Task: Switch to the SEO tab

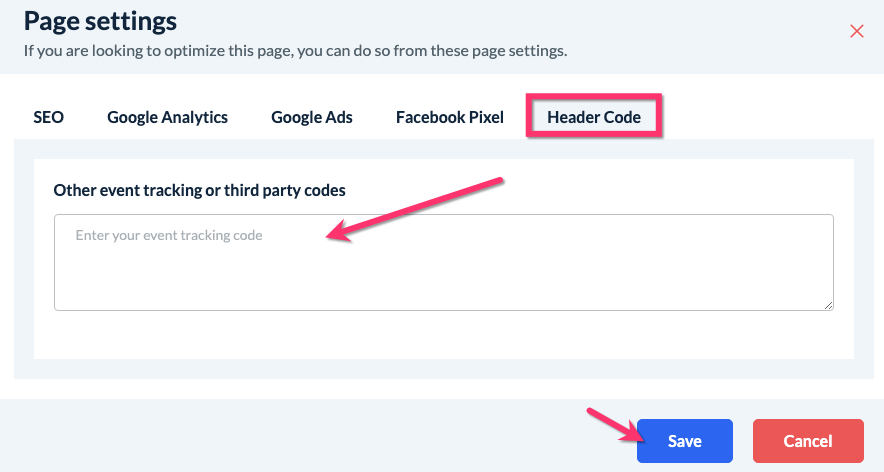Action: [x=48, y=117]
